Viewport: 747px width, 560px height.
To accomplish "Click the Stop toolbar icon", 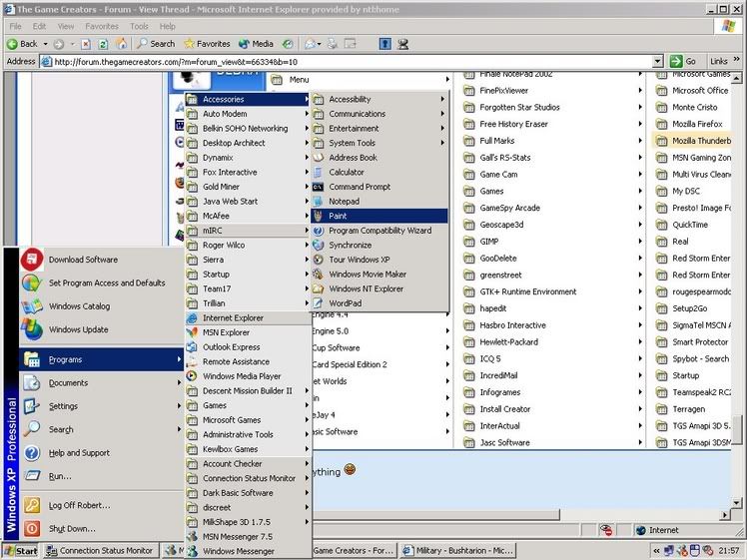I will coord(86,44).
